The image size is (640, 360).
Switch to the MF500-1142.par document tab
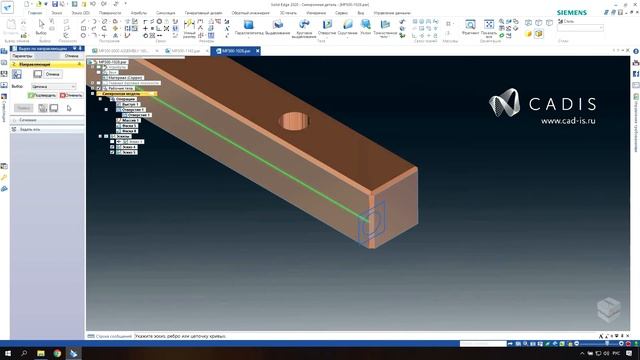coord(186,51)
